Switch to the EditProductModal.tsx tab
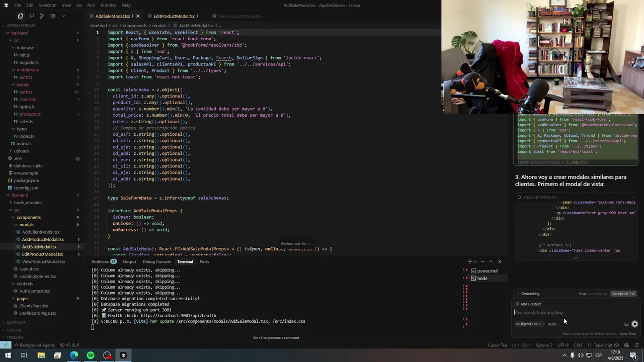Screen dimensions: 644x362 tap(174, 16)
